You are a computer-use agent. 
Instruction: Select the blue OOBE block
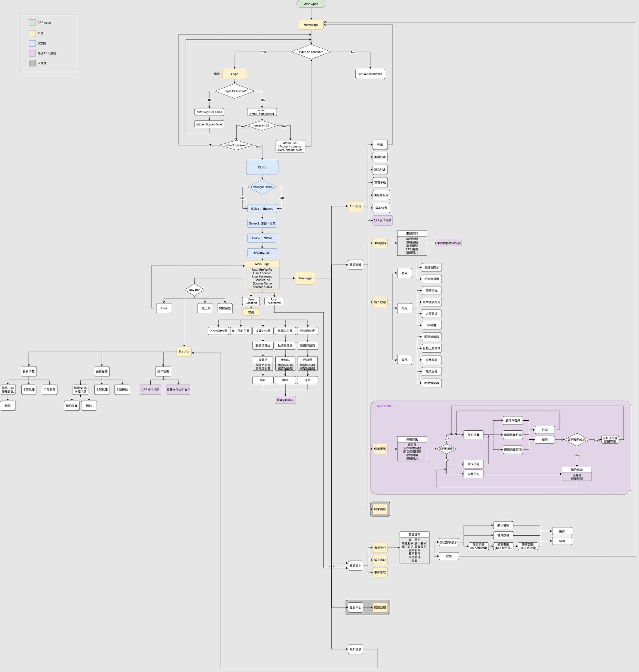[262, 167]
